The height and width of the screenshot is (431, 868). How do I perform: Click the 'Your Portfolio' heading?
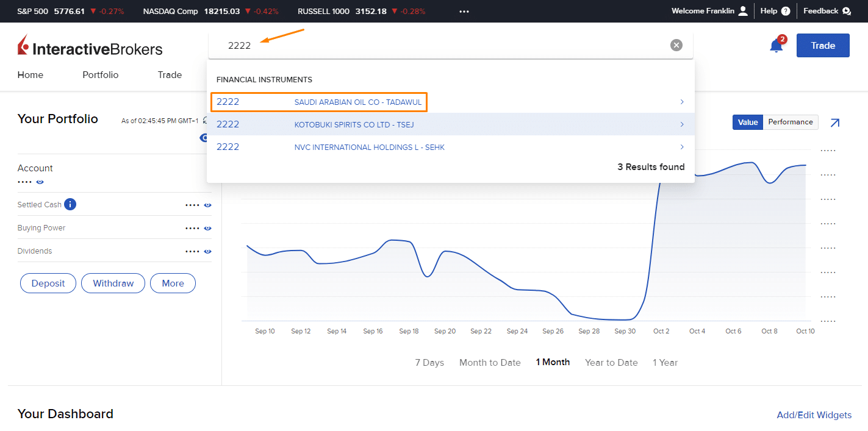(58, 119)
